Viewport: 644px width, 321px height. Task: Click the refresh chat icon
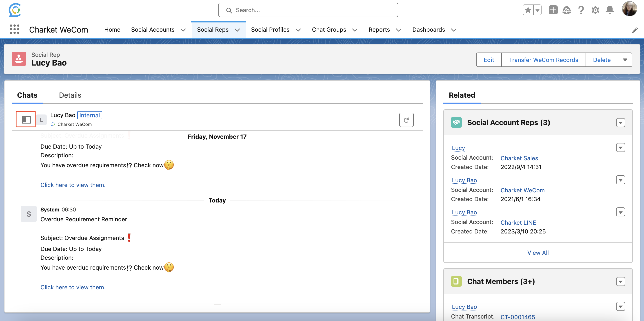[x=406, y=120]
